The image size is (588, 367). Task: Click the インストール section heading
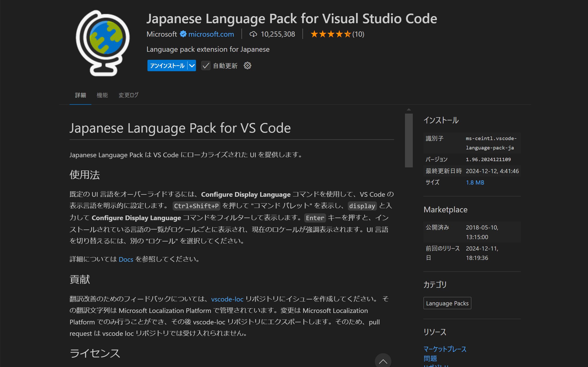click(x=441, y=120)
